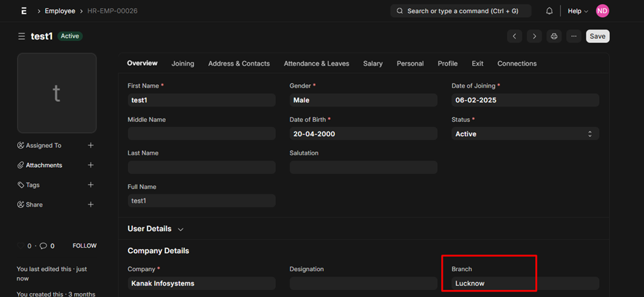The width and height of the screenshot is (644, 297).
Task: Print the employee document
Action: pos(554,36)
